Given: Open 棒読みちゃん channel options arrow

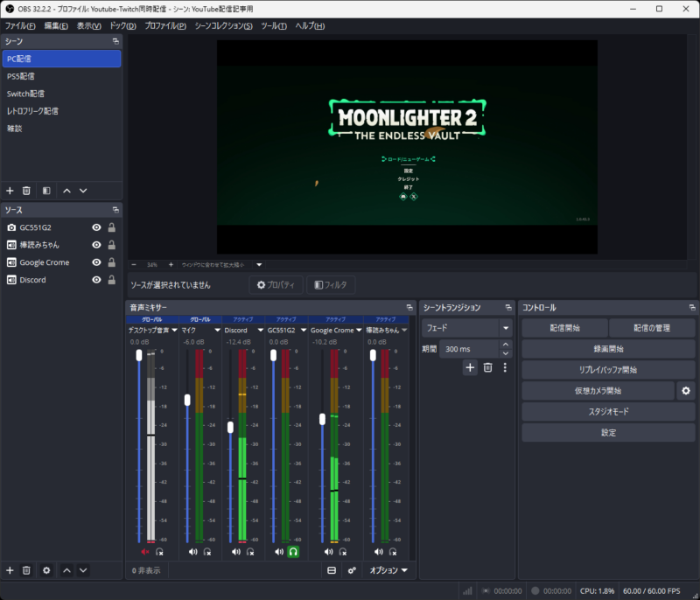Looking at the screenshot, I should [404, 330].
